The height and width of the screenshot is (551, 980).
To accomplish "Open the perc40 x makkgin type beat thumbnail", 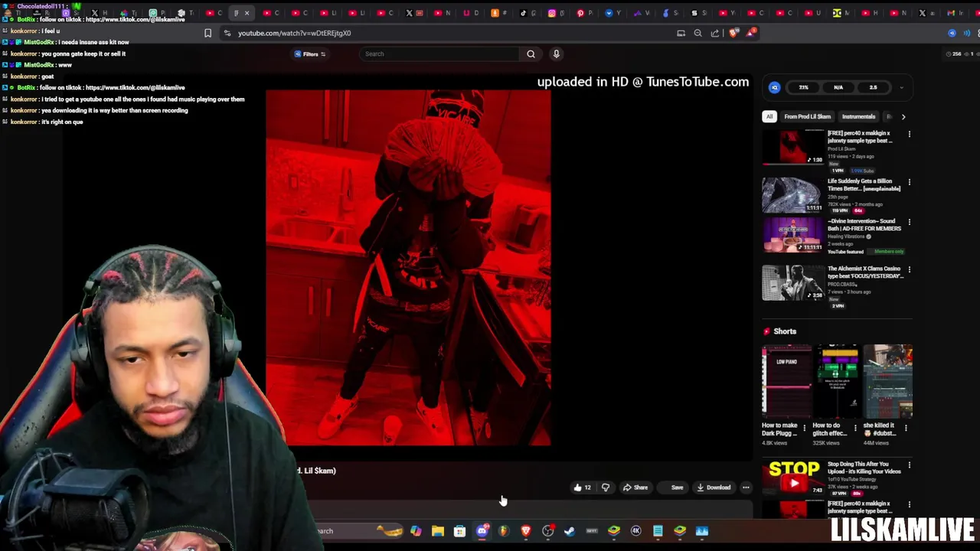I will coord(792,147).
